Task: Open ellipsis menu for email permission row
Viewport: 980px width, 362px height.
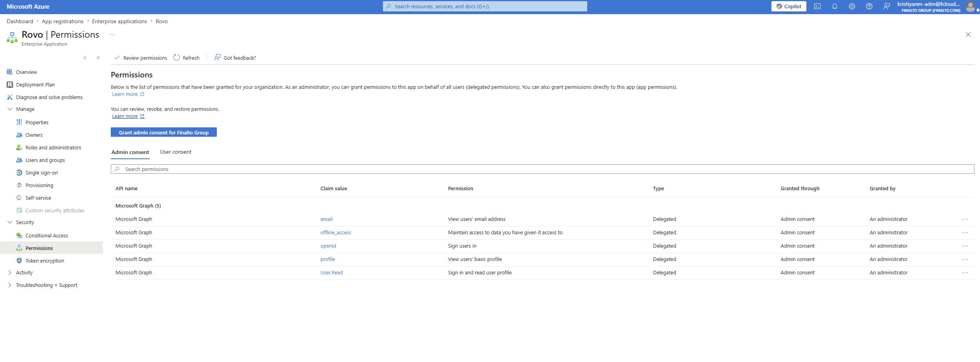Action: [965, 219]
